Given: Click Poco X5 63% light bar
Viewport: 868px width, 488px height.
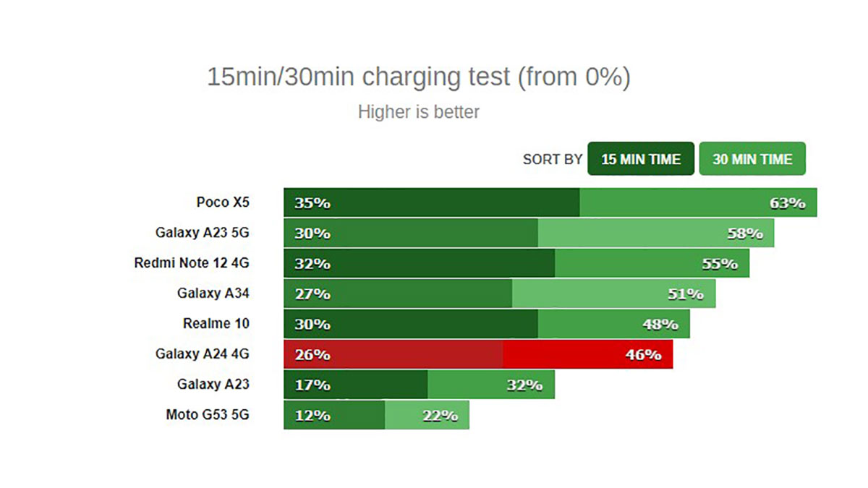Looking at the screenshot, I should (698, 202).
